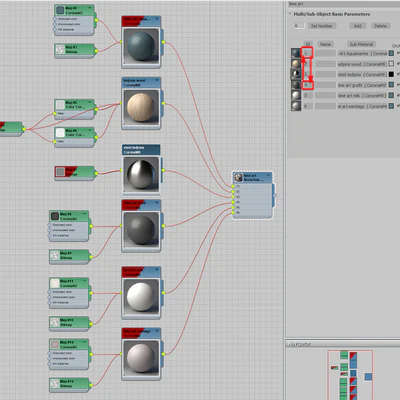Collapse the Multi/Sub-Object Basic Parameters rollout

290,14
